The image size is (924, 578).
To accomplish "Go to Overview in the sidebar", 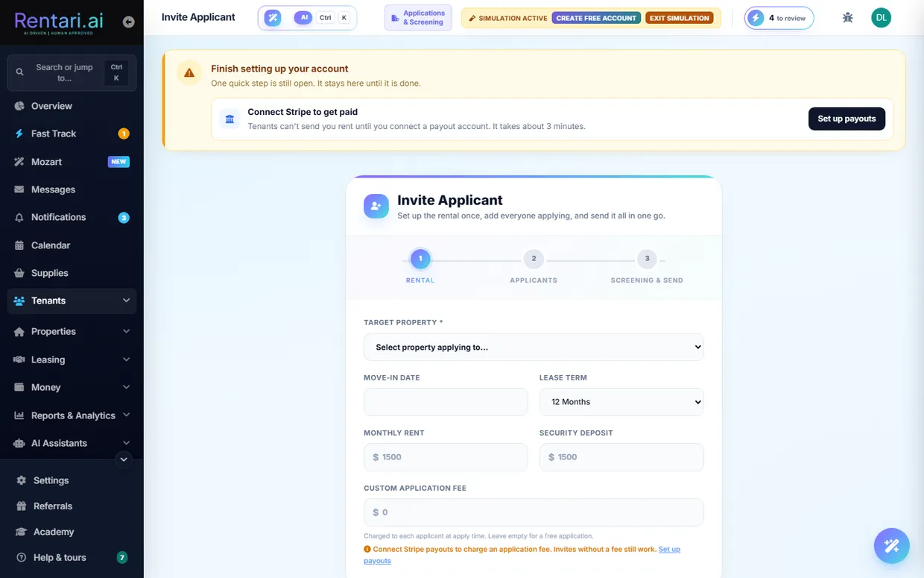I will click(x=72, y=106).
